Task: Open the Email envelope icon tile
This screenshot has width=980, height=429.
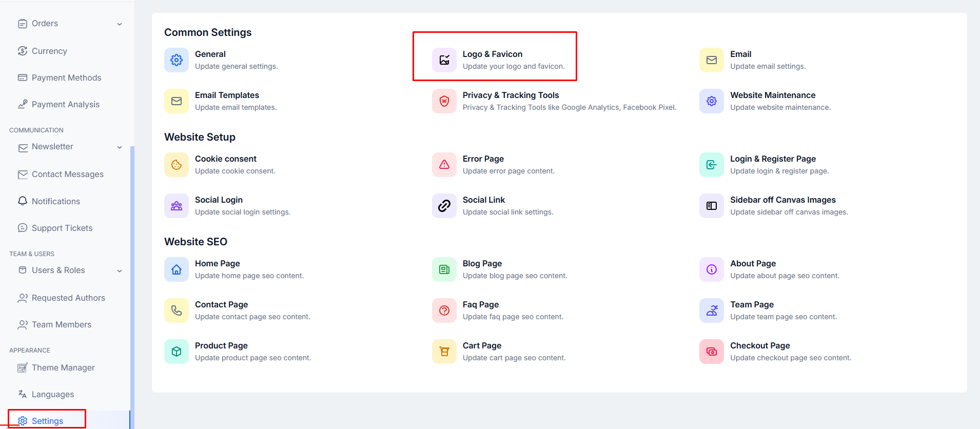Action: [x=712, y=60]
